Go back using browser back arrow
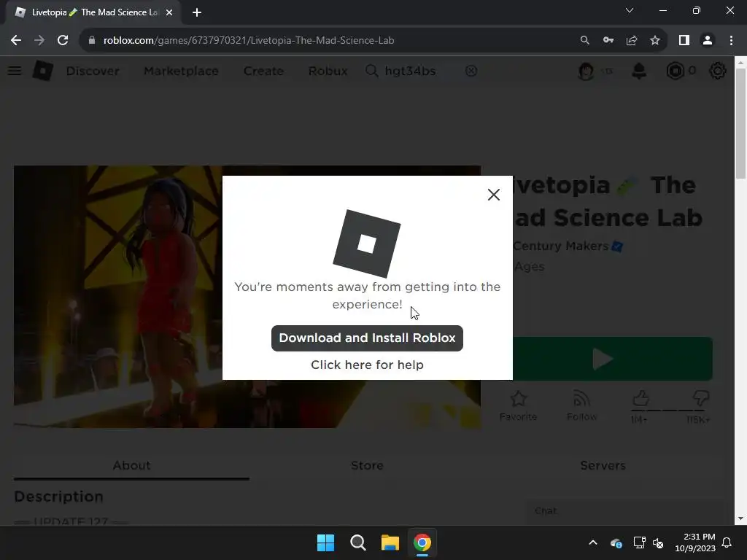Screen dimensions: 747x560 (16, 41)
